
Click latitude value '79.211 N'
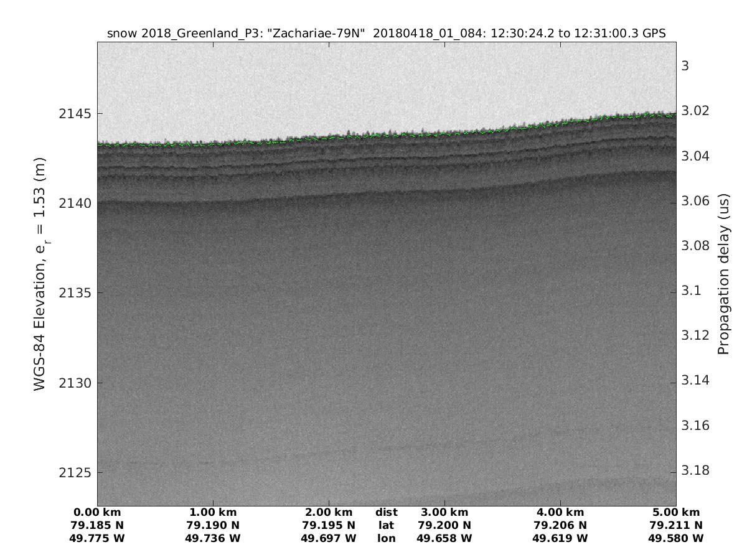[677, 525]
